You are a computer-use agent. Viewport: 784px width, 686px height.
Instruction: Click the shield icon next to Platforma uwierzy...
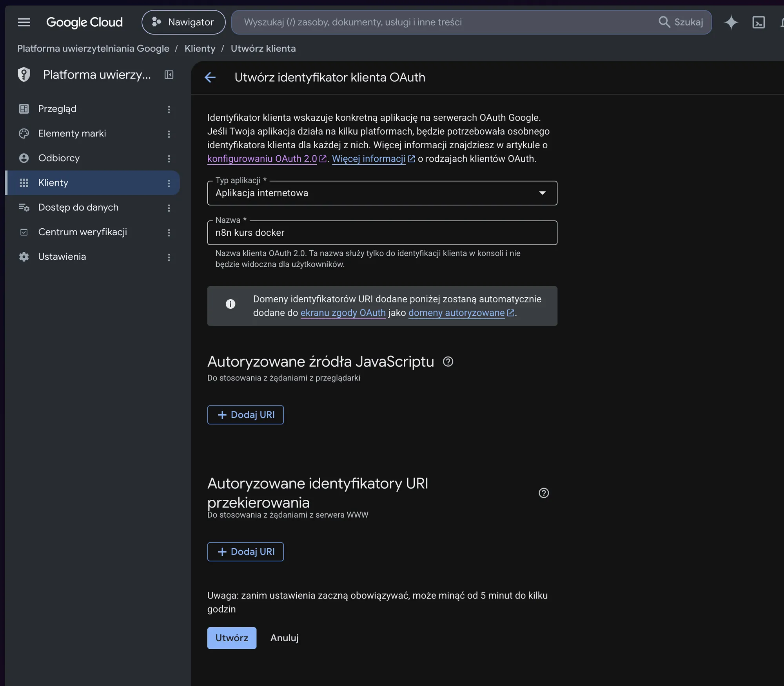(24, 75)
